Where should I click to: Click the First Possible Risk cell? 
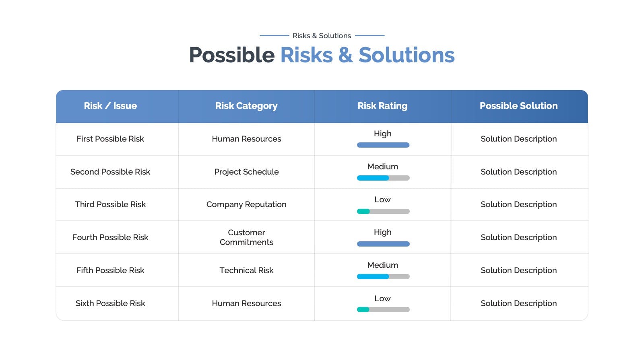(110, 139)
